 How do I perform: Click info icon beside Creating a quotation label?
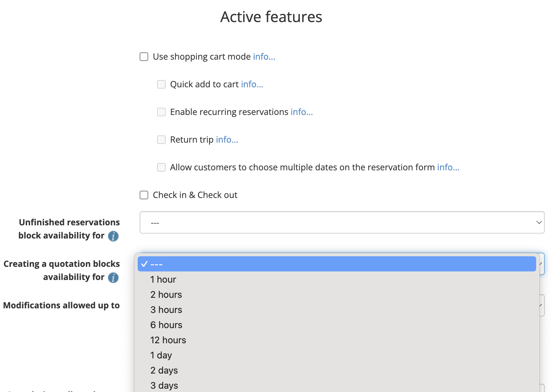(113, 278)
